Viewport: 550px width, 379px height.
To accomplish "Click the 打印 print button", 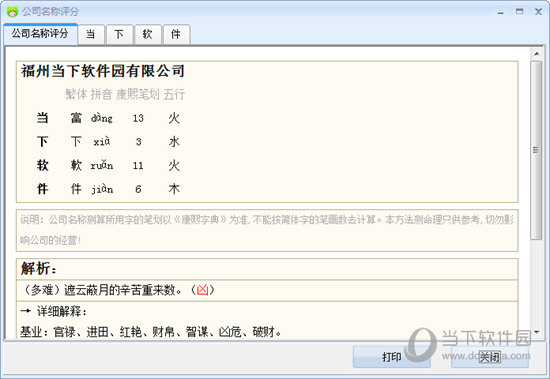I will 391,357.
